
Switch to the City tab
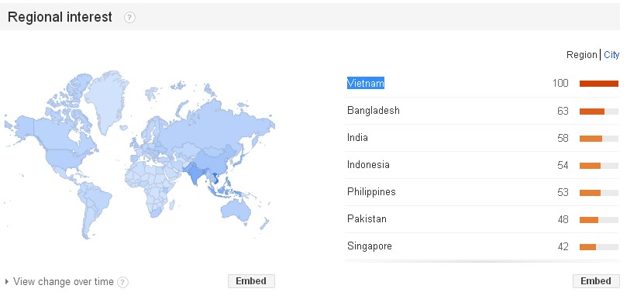point(611,55)
